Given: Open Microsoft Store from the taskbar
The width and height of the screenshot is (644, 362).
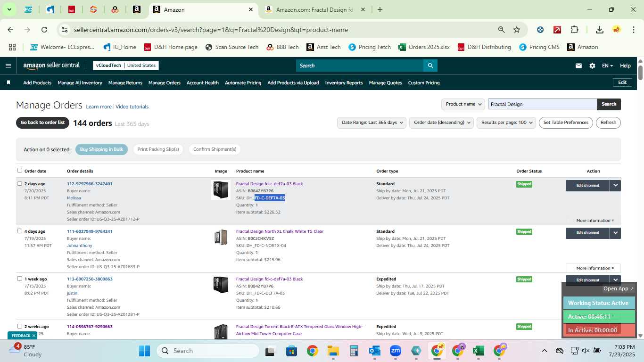Looking at the screenshot, I should pos(291,351).
